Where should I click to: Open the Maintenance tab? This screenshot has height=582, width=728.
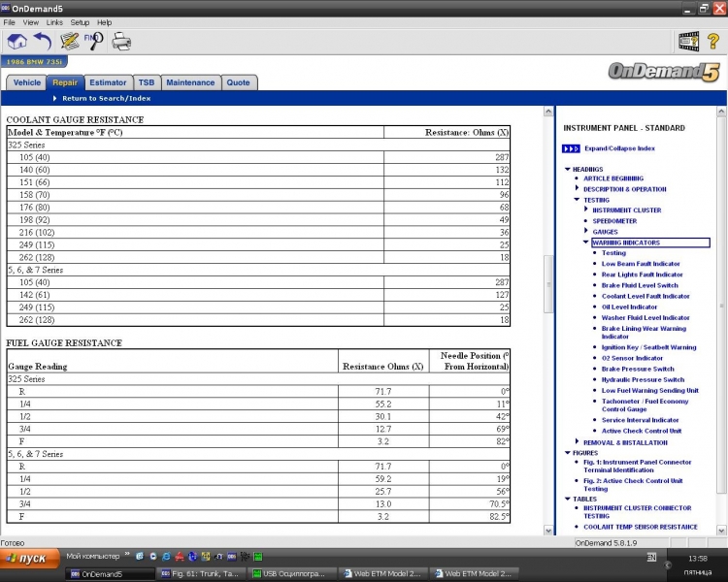click(x=190, y=82)
